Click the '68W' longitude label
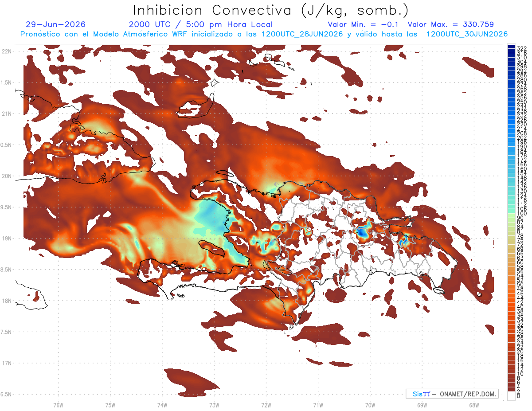The width and height of the screenshot is (532, 411). tap(473, 404)
